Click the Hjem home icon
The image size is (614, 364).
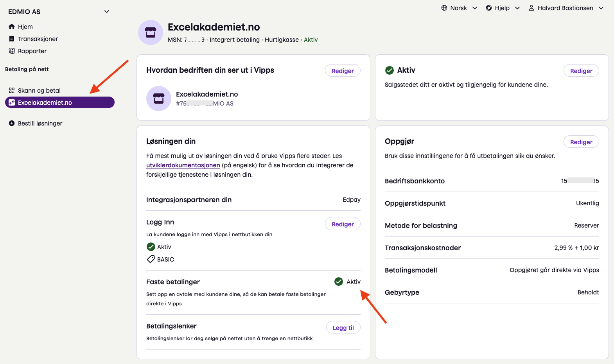[x=12, y=27]
